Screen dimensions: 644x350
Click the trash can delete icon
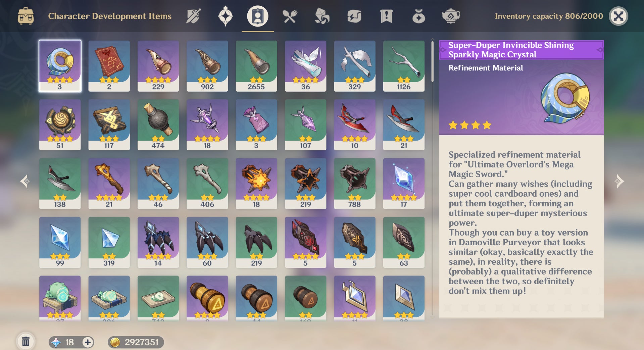tap(26, 342)
